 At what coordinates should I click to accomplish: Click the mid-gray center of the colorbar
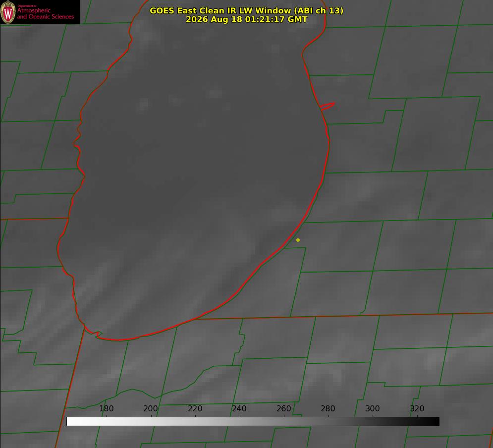(253, 421)
